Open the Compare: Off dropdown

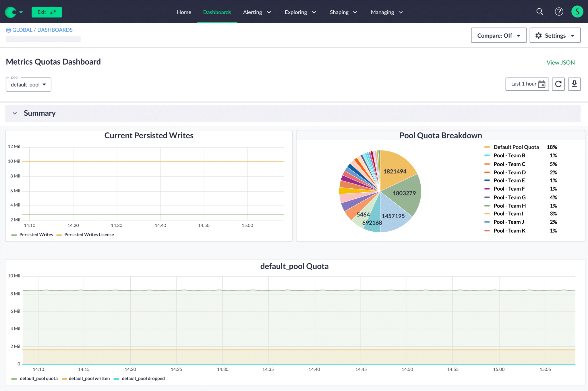click(x=498, y=35)
